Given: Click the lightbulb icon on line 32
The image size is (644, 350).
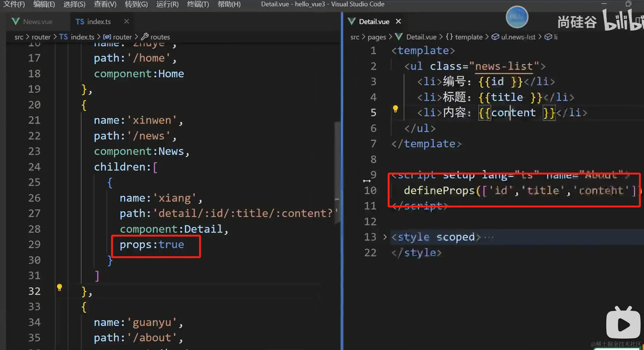Looking at the screenshot, I should [x=59, y=288].
